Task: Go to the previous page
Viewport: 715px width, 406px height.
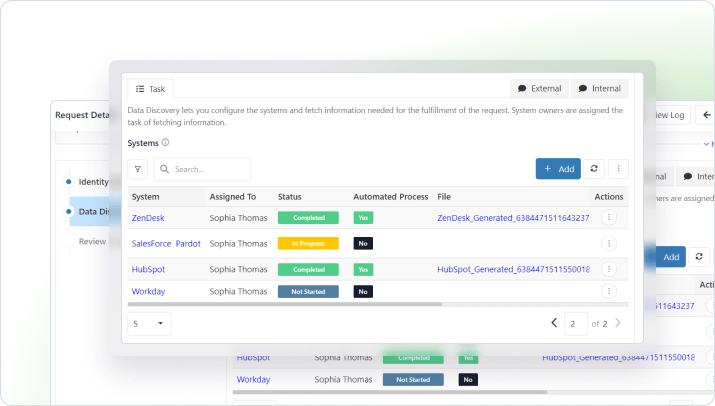Action: pyautogui.click(x=554, y=323)
